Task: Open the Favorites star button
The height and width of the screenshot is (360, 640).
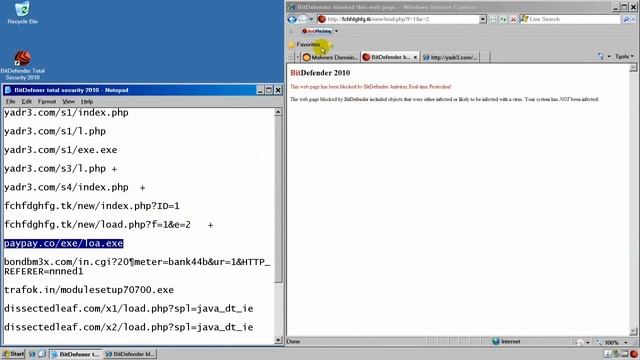Action: (x=304, y=44)
